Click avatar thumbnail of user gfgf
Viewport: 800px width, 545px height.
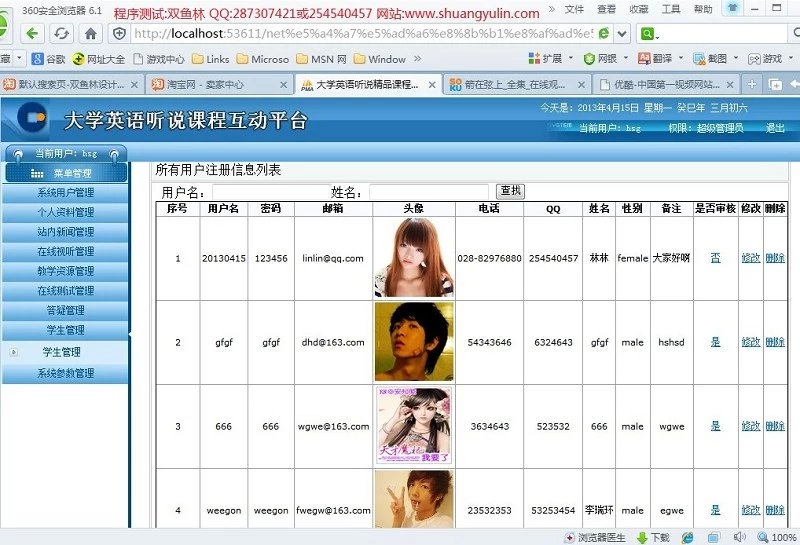click(x=414, y=341)
